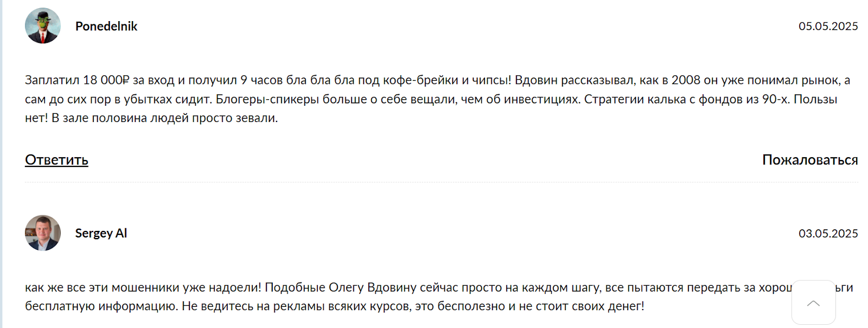Click the word "Блогеры-спикеры"

click(x=267, y=99)
